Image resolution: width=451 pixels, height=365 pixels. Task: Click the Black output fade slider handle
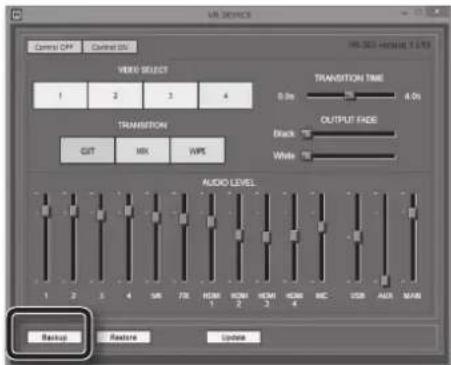coord(306,134)
